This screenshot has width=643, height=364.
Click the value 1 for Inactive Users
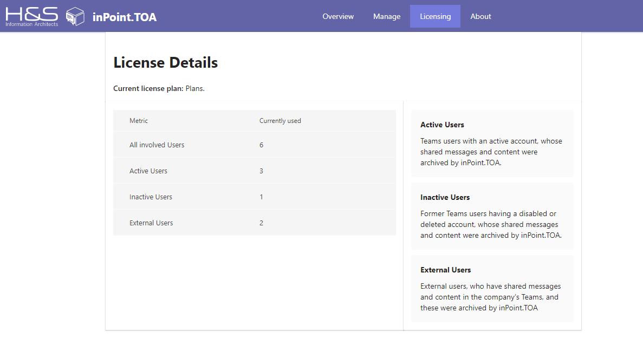coord(261,197)
